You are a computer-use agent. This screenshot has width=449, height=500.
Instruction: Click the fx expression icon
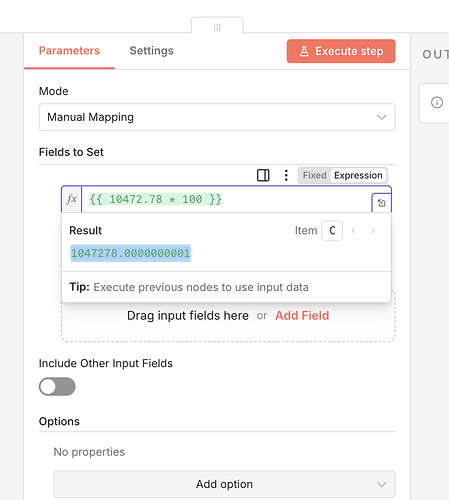point(72,199)
